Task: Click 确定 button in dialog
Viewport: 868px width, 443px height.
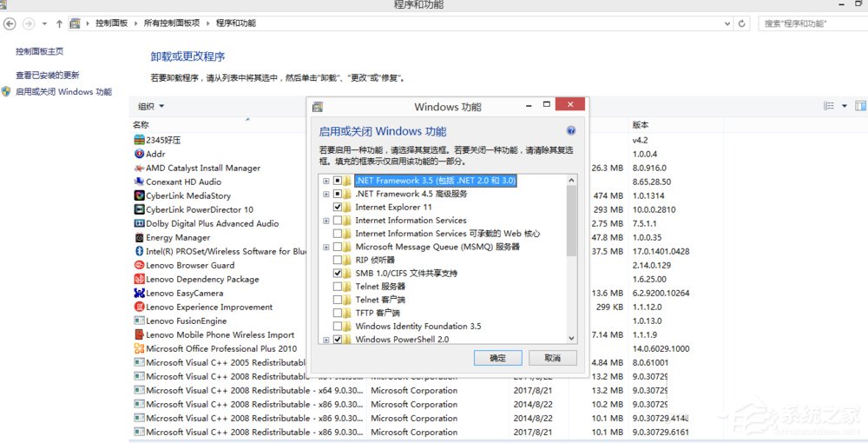Action: 497,358
